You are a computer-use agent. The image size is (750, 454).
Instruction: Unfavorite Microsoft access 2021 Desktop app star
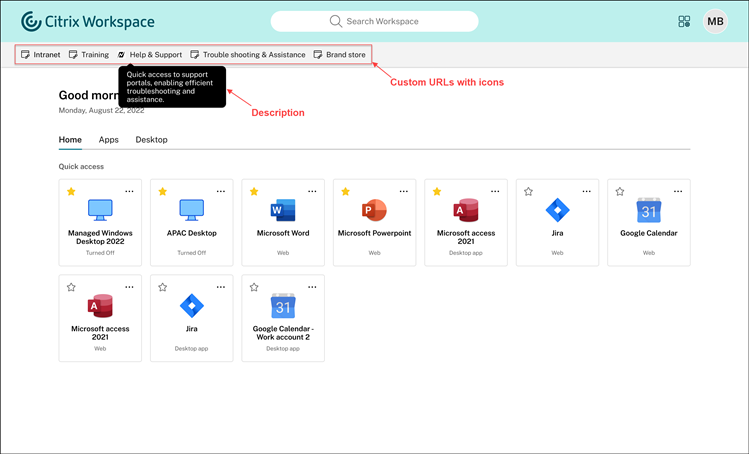437,192
